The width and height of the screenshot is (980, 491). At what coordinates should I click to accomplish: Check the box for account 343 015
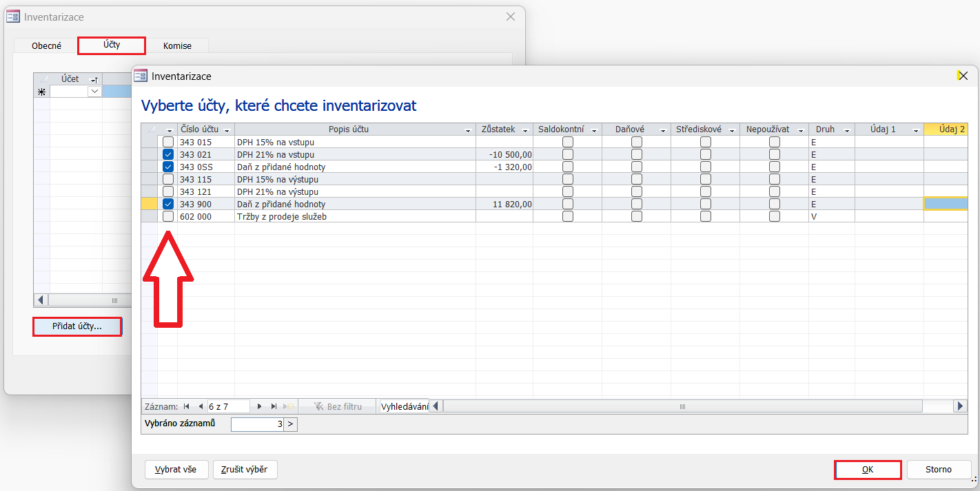click(x=168, y=142)
